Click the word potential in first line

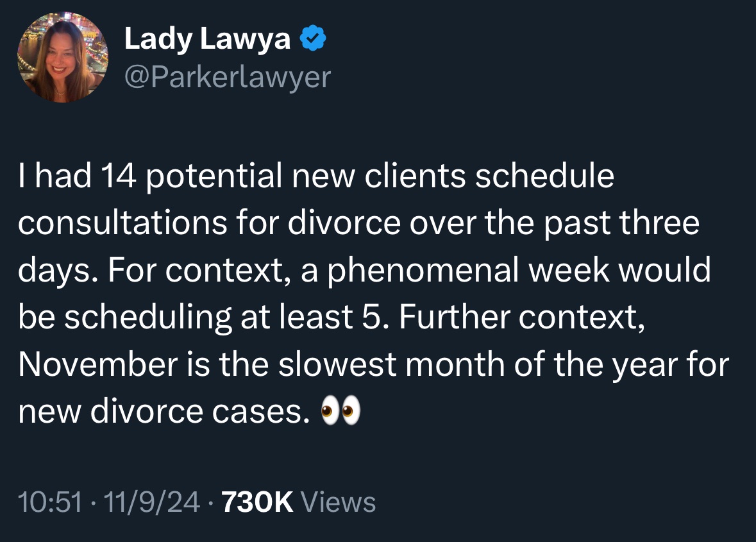[214, 176]
